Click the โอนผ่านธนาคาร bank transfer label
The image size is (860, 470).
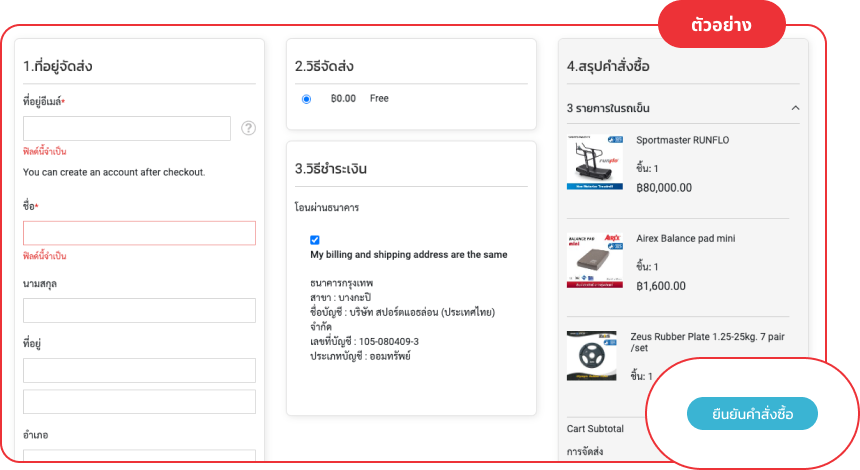(x=327, y=208)
